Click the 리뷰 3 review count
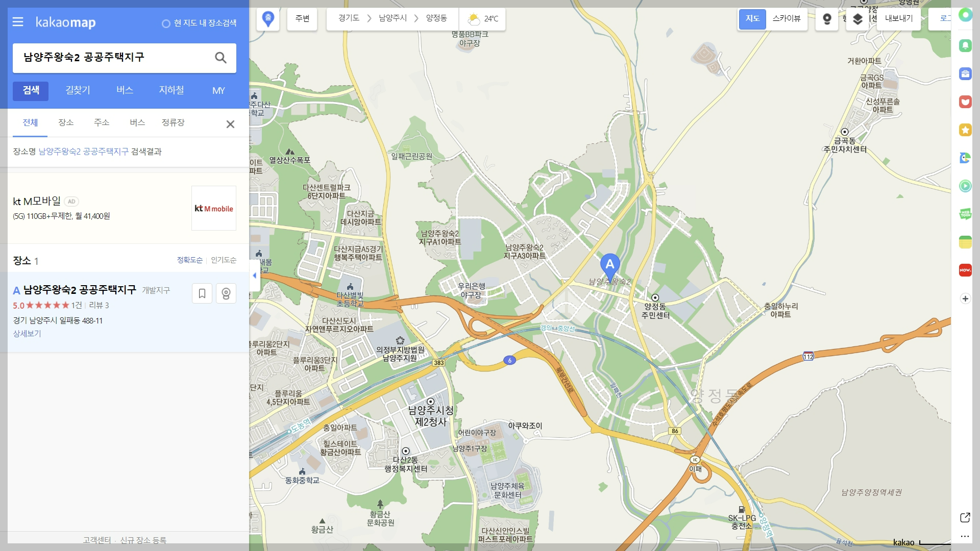 coord(99,306)
